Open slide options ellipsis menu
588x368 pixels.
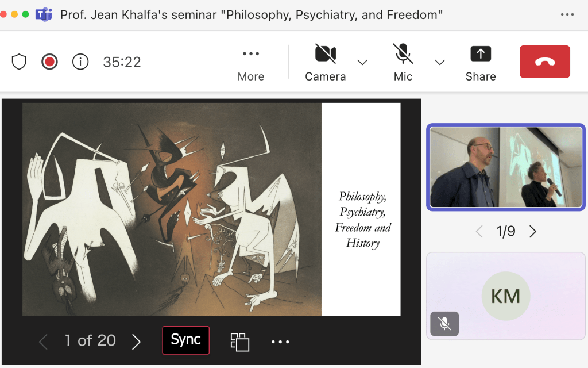tap(280, 342)
